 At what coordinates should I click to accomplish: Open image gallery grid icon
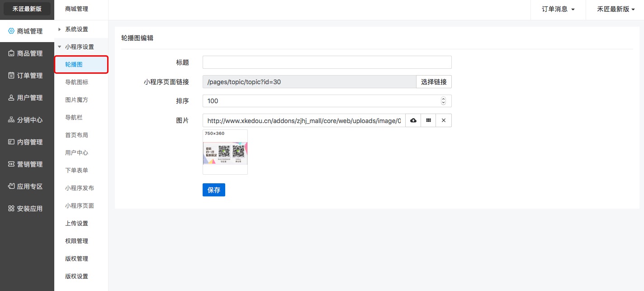428,120
